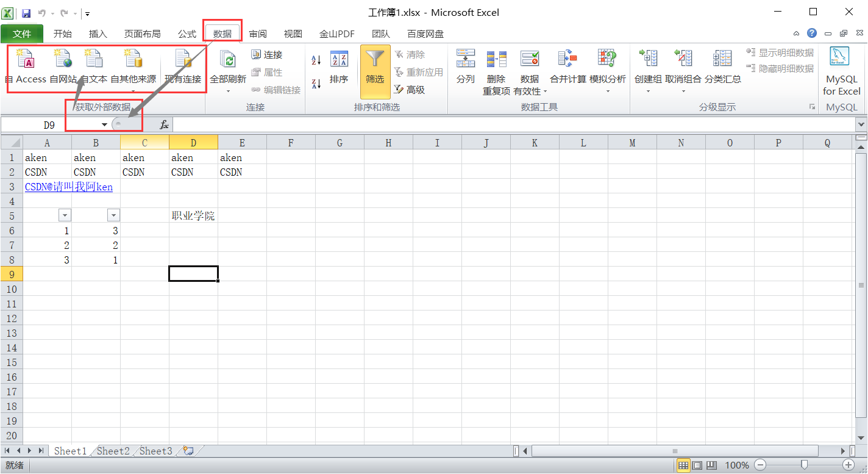Save the workbook from quick access toolbar
Screen dimensions: 868x474
point(26,13)
